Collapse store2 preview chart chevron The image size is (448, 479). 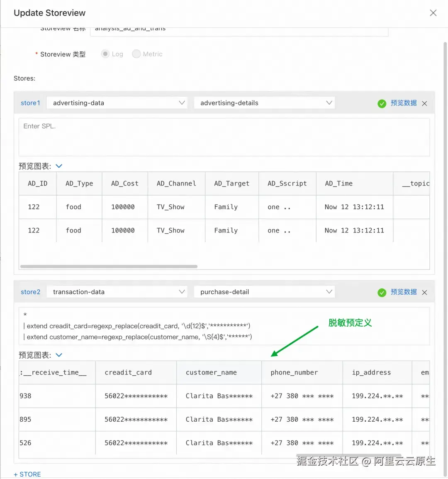[59, 355]
